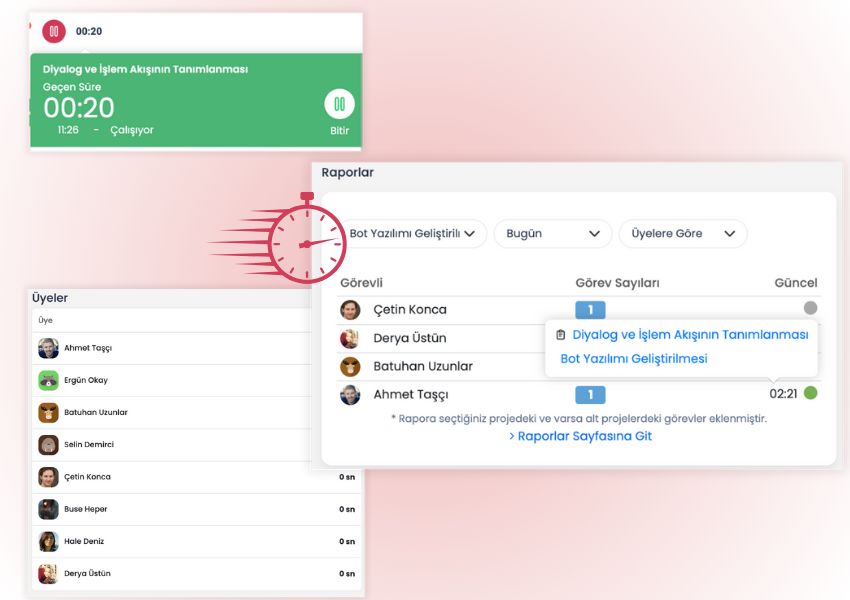Screen dimensions: 850x600
Task: Select Diyalog ve İşlem Akışının Tanımlanması popup item
Action: tap(689, 335)
